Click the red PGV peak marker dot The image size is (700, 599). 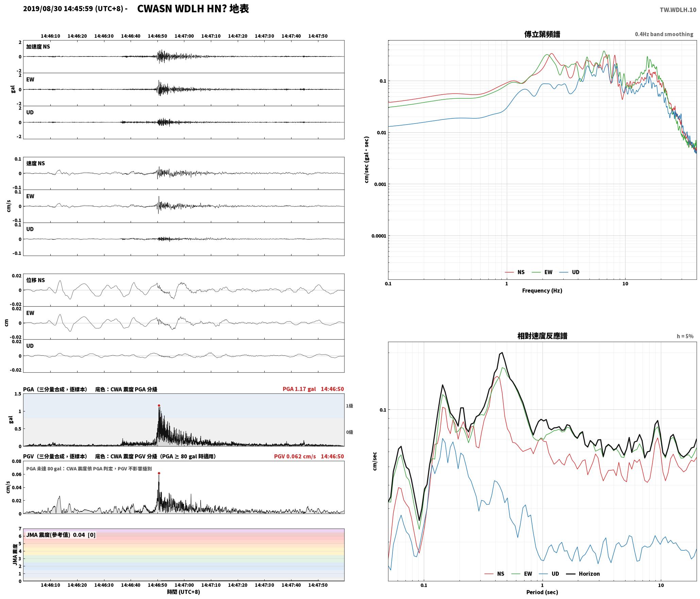[159, 473]
